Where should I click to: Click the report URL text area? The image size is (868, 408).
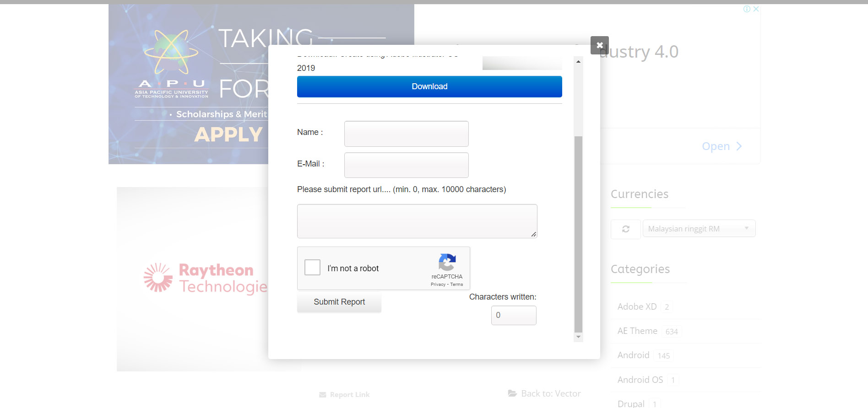pyautogui.click(x=417, y=221)
